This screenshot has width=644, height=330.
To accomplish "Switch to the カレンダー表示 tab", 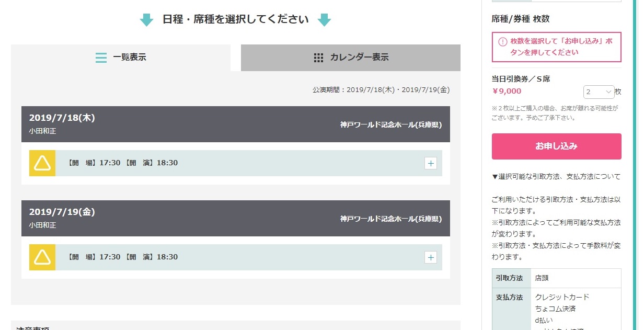I will [351, 58].
